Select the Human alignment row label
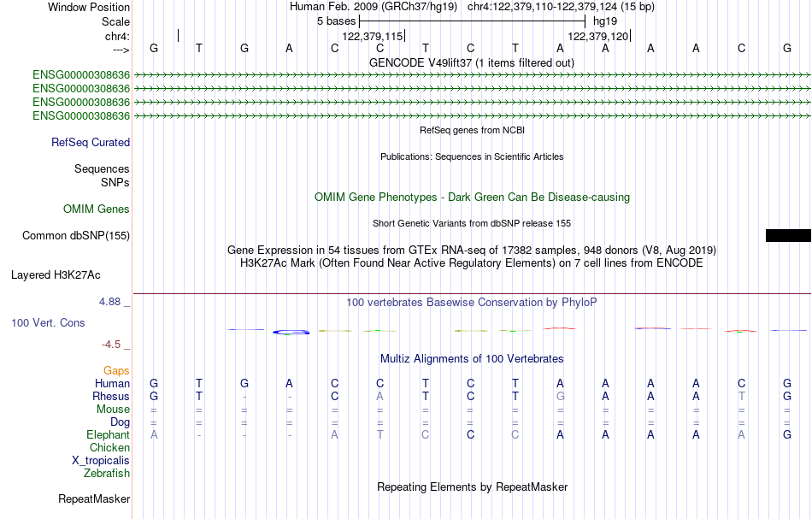Screen dimensions: 812x519 [112, 383]
